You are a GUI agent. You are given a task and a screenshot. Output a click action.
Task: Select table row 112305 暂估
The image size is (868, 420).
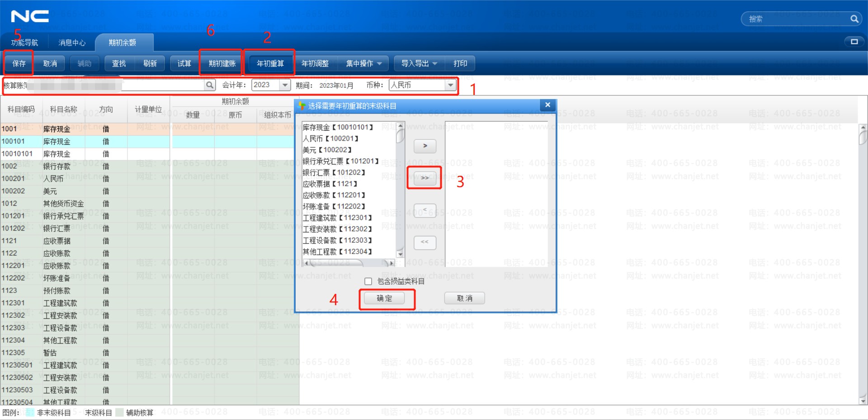[x=149, y=353]
